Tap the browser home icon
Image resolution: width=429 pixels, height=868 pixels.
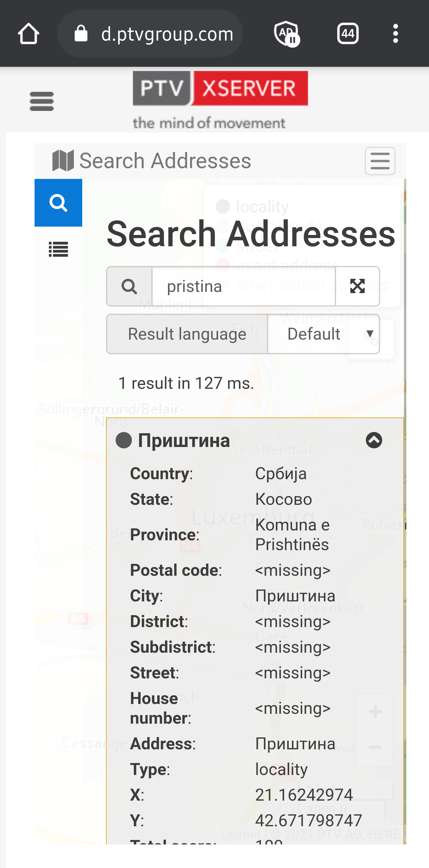(29, 34)
